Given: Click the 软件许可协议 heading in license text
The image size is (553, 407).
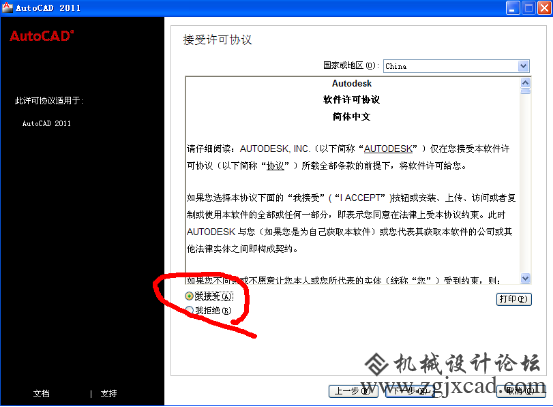Looking at the screenshot, I should 351,100.
